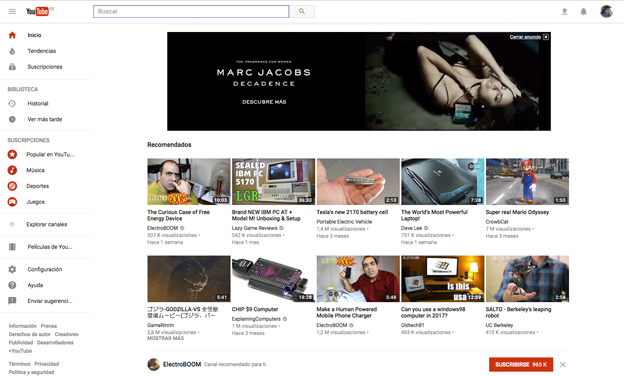Click the ElectroBOOM channel avatar

click(x=154, y=364)
